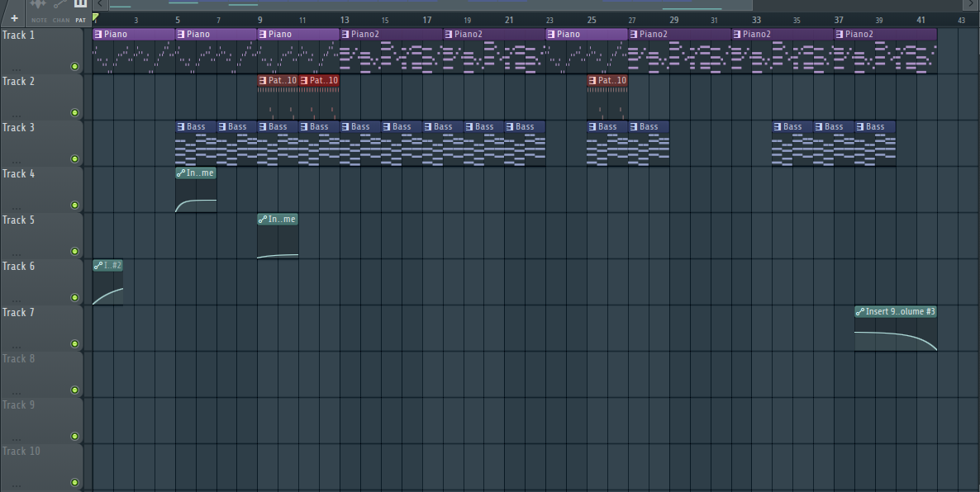The height and width of the screenshot is (492, 980).
Task: Toggle the Track 9 mute LED
Action: point(75,437)
